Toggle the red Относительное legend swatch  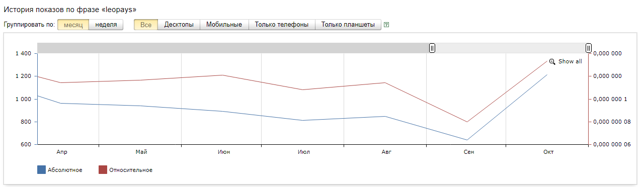tap(103, 170)
